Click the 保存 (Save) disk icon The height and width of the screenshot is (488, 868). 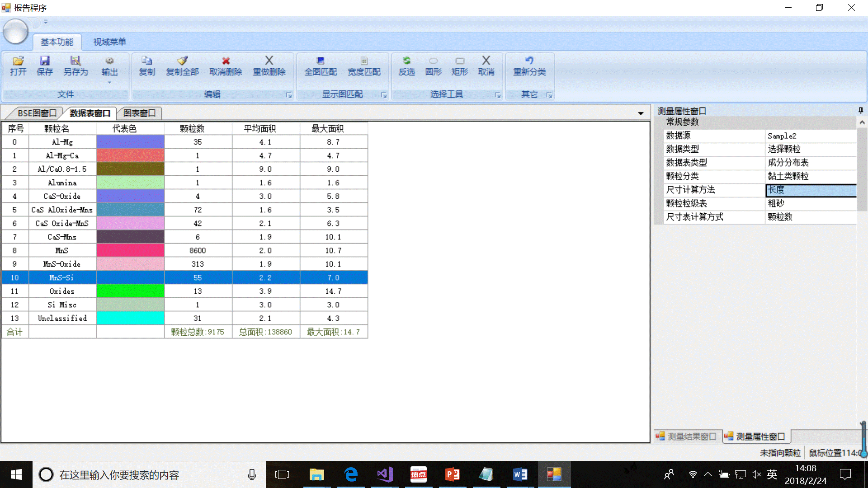(45, 61)
